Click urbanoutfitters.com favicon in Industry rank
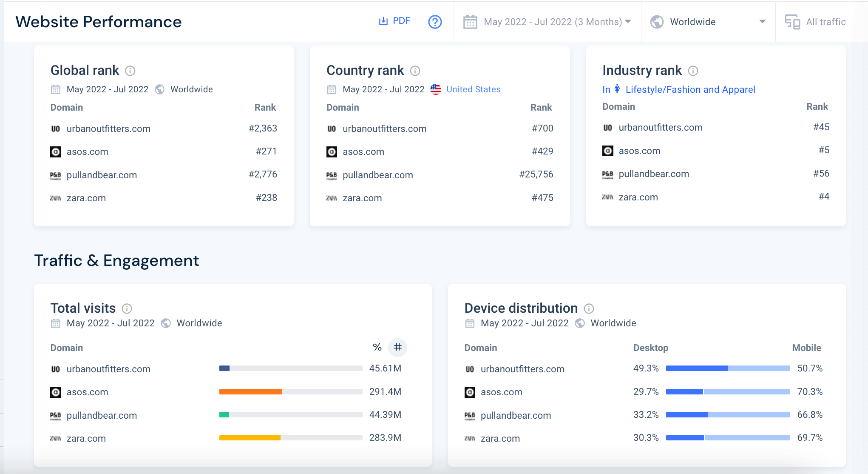The width and height of the screenshot is (868, 474). click(608, 128)
